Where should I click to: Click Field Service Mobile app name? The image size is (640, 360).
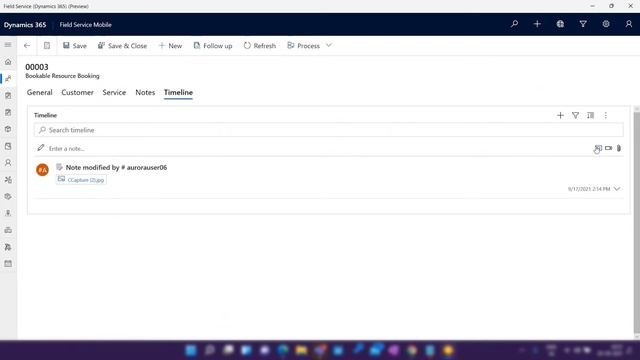tap(85, 24)
